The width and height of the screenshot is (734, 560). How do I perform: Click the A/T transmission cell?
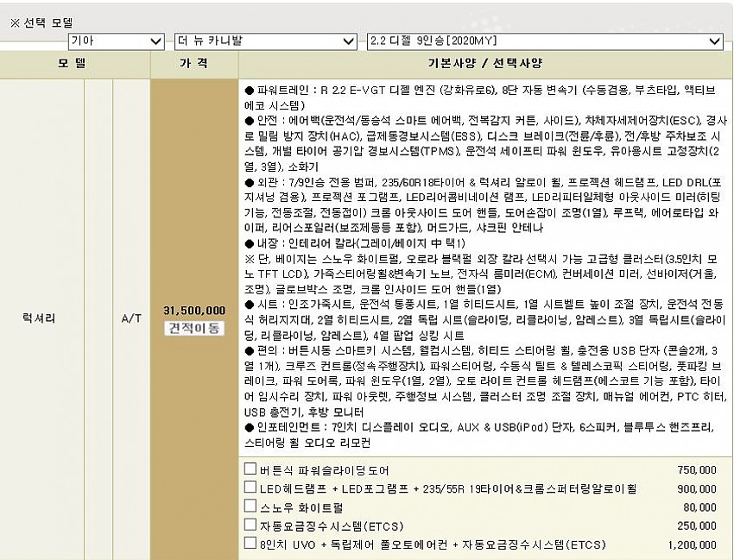click(x=132, y=318)
